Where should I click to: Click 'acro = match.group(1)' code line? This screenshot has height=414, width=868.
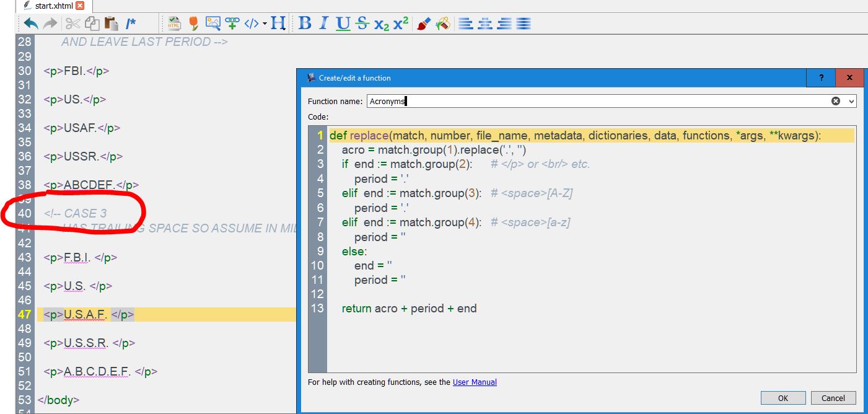tap(434, 149)
